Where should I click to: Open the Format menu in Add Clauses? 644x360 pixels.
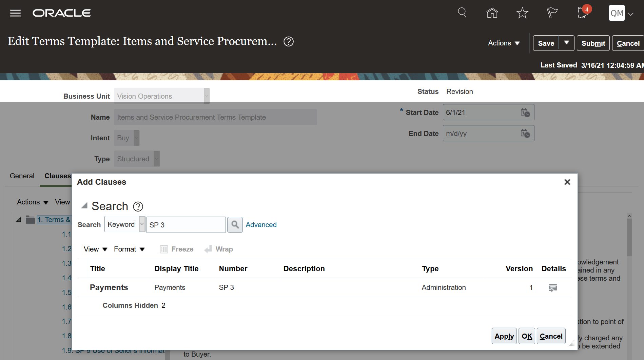click(x=129, y=249)
